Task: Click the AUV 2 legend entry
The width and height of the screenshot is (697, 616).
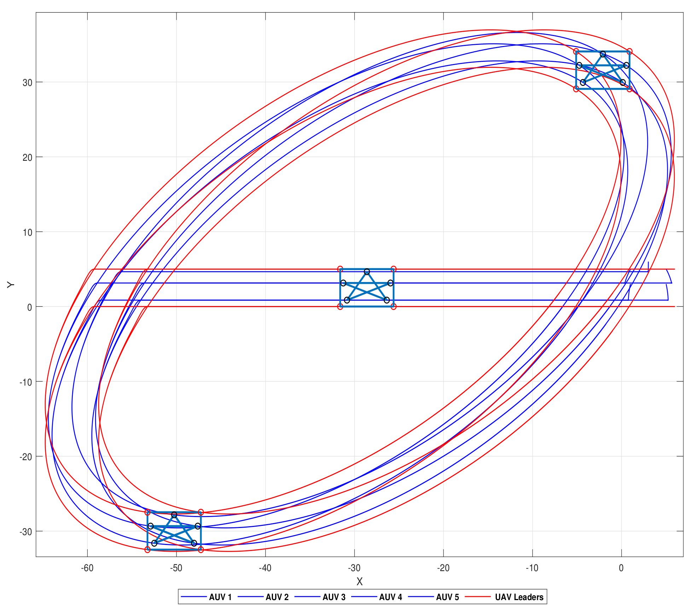Action: (277, 597)
